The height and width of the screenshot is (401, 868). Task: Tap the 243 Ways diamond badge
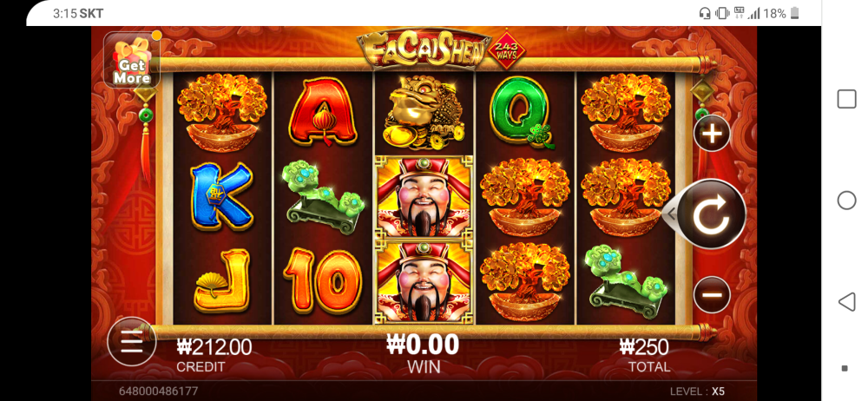(x=506, y=49)
